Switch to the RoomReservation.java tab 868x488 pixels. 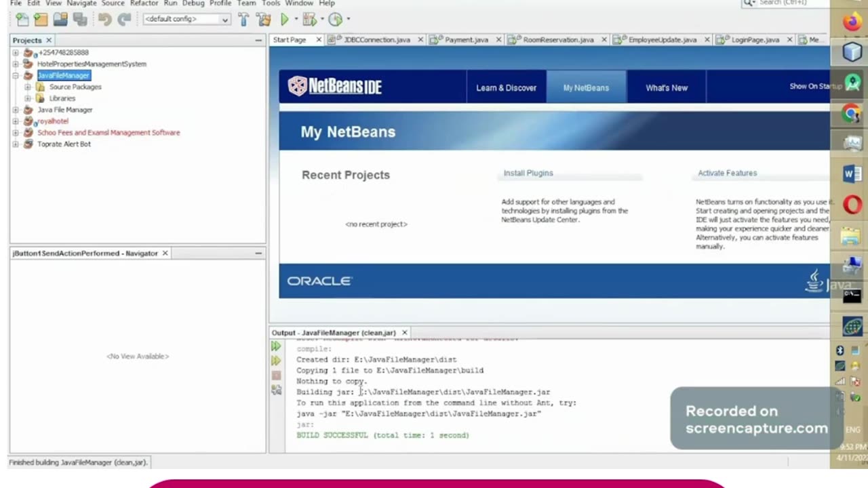tap(558, 40)
